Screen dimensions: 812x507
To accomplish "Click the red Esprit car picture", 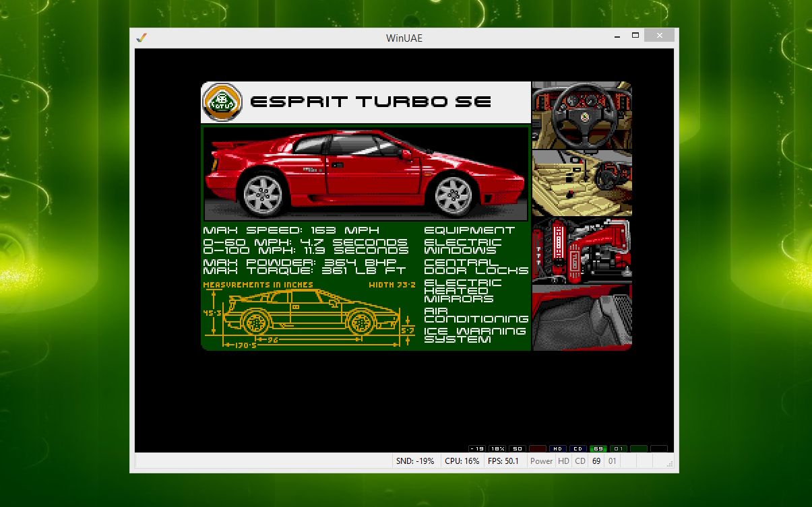I will (x=365, y=173).
